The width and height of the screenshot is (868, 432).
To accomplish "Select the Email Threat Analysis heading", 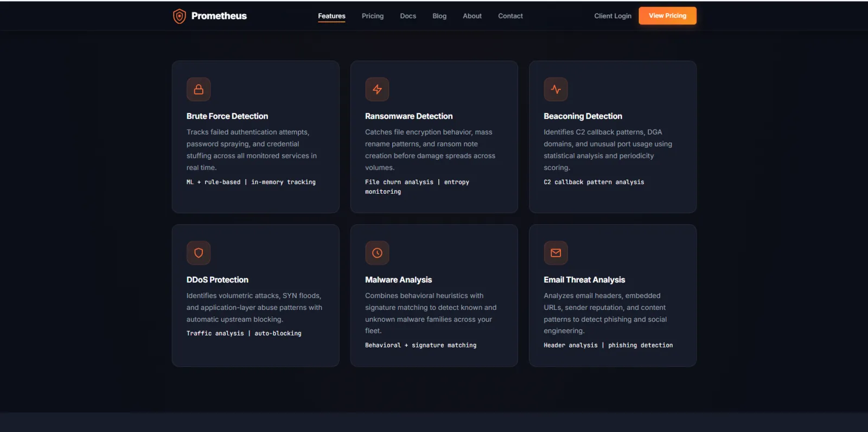I will coord(584,280).
